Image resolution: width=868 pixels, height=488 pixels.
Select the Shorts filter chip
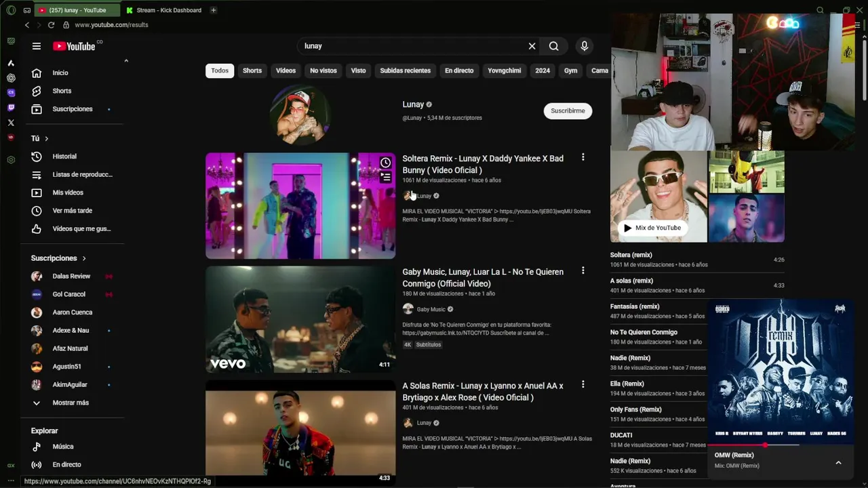[252, 70]
